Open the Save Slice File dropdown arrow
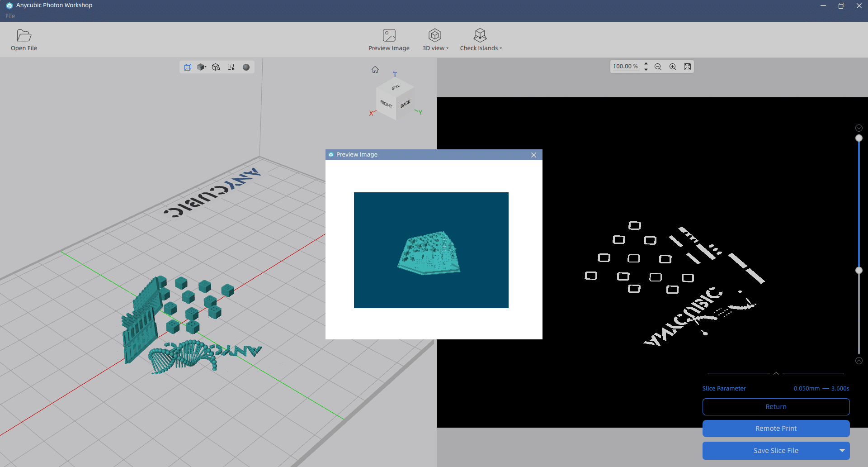Image resolution: width=868 pixels, height=467 pixels. [842, 450]
